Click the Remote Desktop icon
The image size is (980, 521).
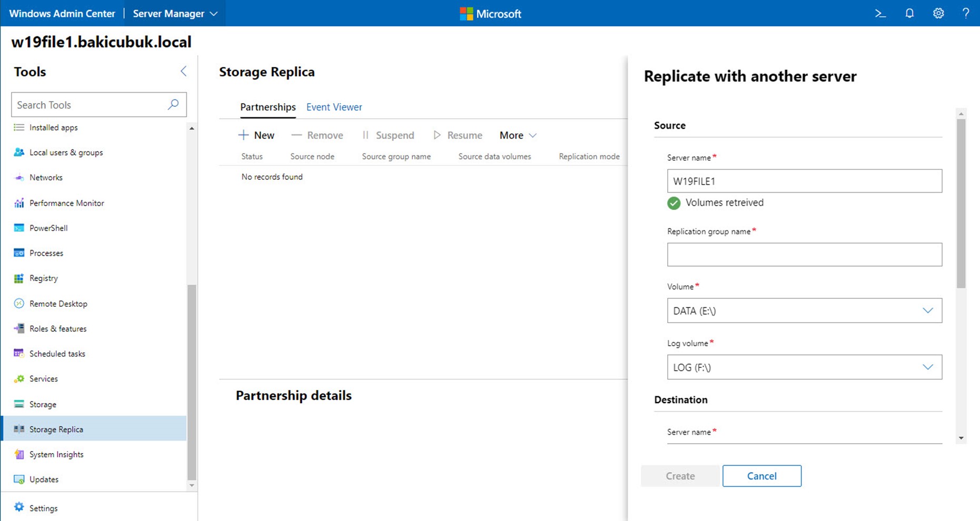[x=19, y=303]
